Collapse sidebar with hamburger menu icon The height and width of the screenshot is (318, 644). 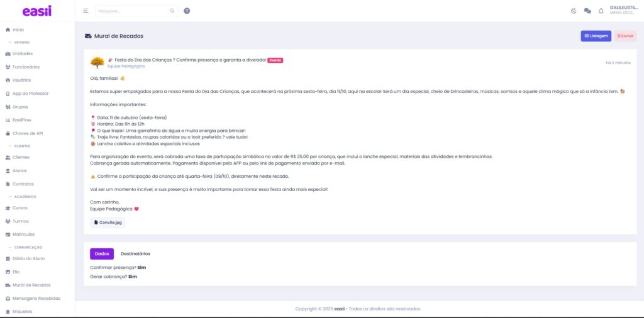tap(86, 11)
